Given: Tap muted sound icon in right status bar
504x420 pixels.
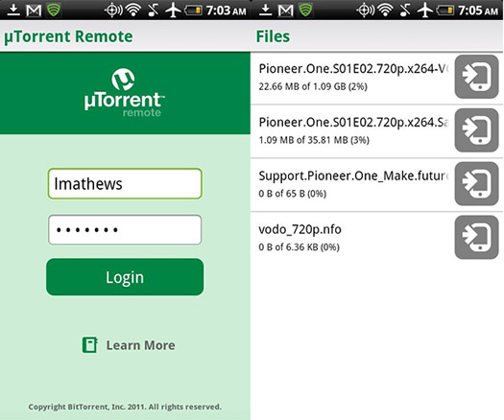Looking at the screenshot, I should click(x=405, y=10).
